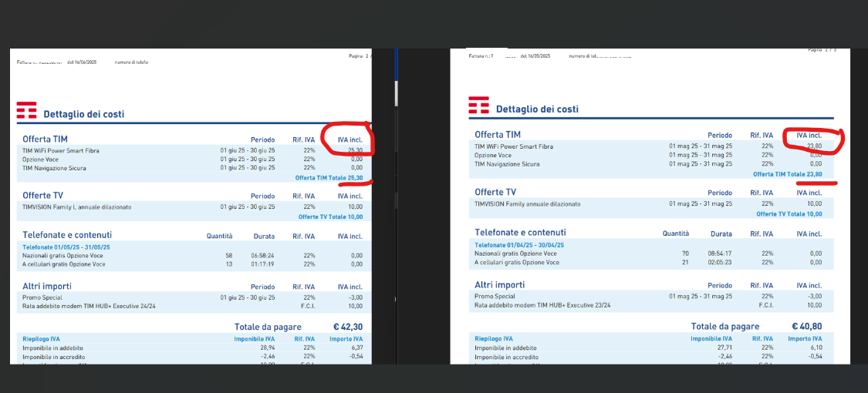Click 'Altri importi' heading in June invoice
The width and height of the screenshot is (868, 393).
pos(47,287)
